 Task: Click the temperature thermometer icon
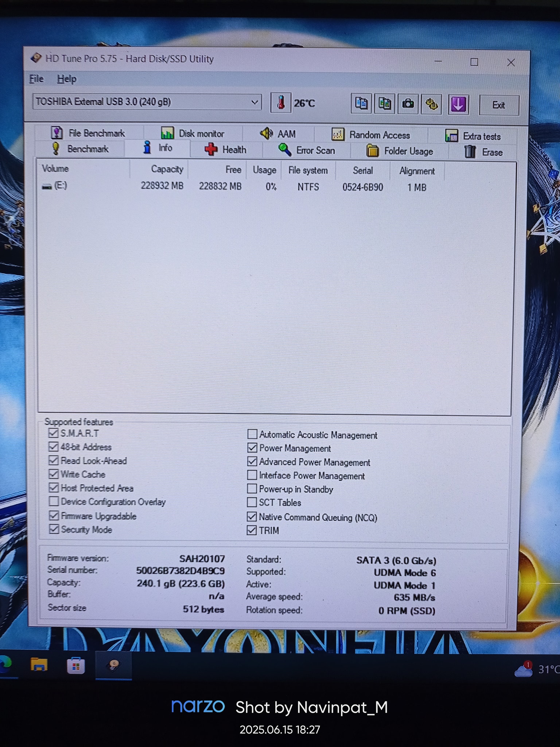(x=280, y=103)
